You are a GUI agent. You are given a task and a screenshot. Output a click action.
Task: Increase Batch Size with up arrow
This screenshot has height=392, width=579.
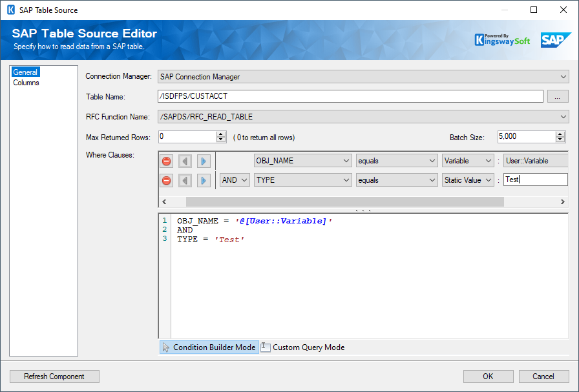coord(560,134)
